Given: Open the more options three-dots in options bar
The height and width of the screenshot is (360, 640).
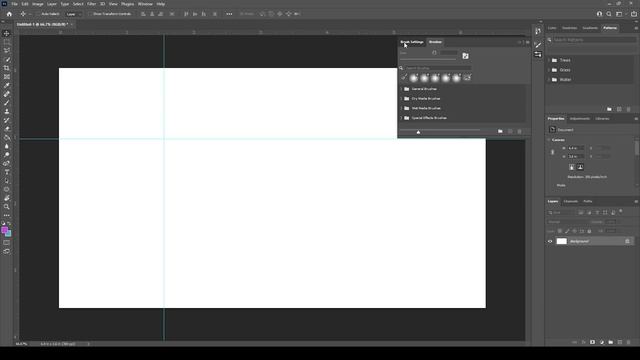Looking at the screenshot, I should 229,14.
